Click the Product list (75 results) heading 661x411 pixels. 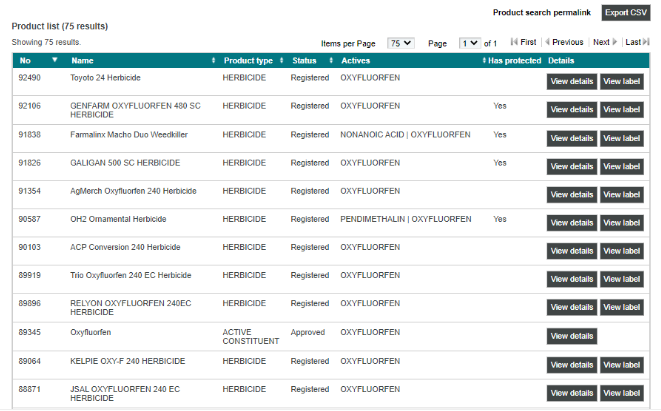[60, 26]
